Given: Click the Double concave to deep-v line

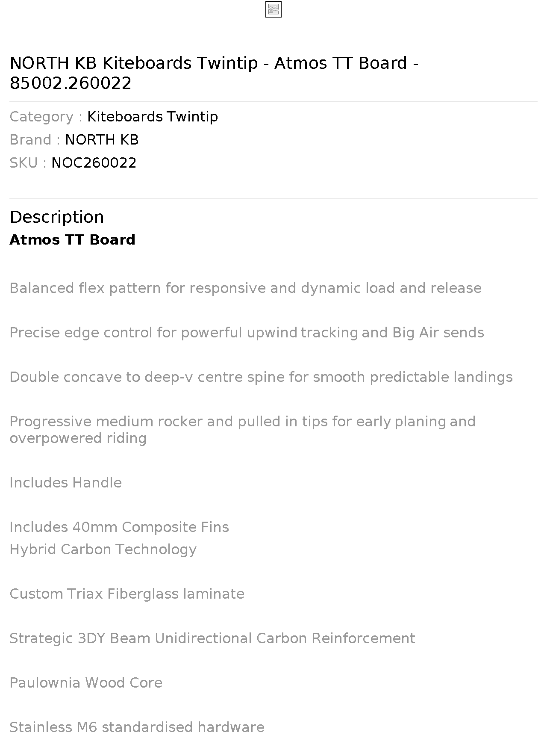Looking at the screenshot, I should point(261,377).
